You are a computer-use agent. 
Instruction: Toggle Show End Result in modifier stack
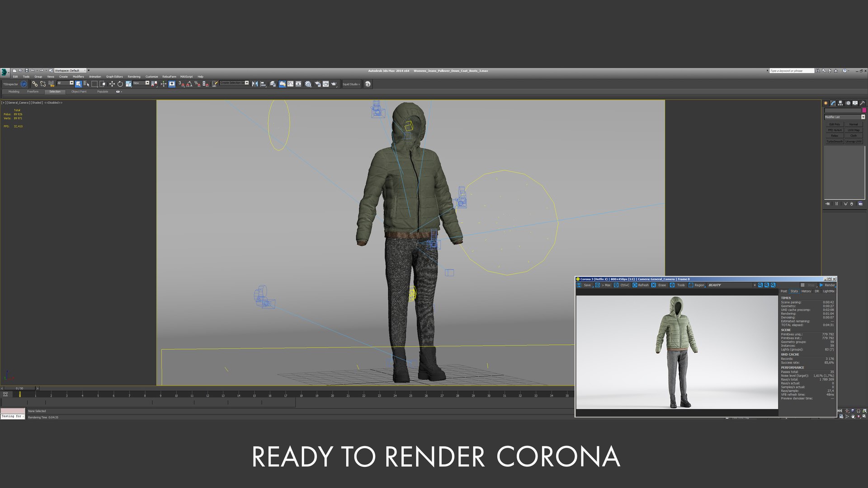837,204
